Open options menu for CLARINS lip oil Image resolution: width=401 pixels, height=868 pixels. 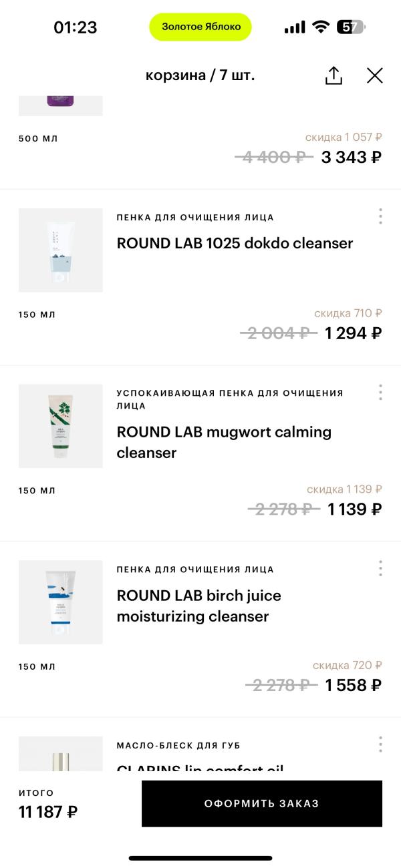pos(380,744)
